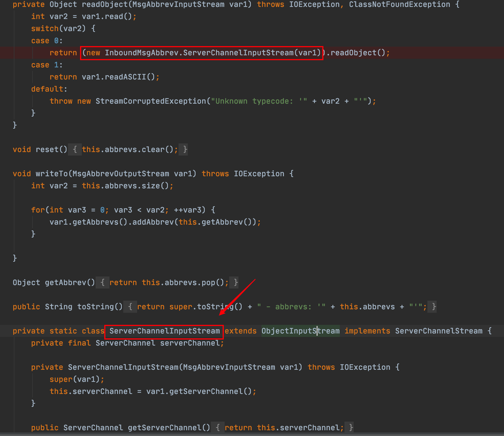
Task: Click StreamCorruptedException in the throw statement
Action: [151, 101]
